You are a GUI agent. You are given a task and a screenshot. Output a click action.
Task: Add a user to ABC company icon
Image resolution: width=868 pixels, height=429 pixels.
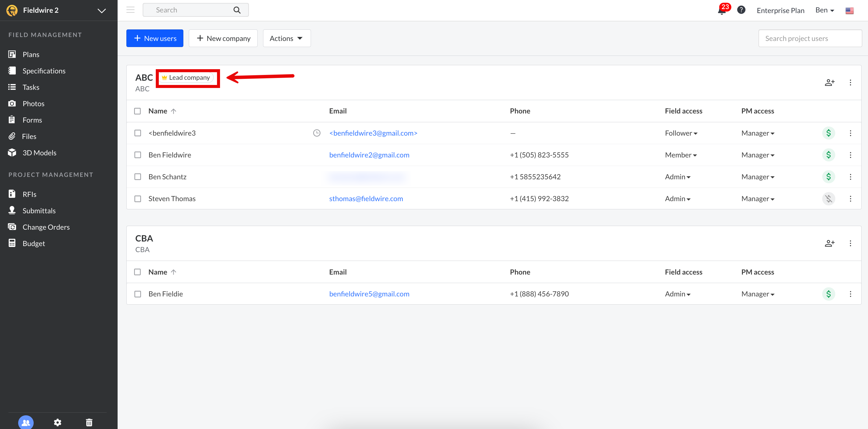(829, 83)
